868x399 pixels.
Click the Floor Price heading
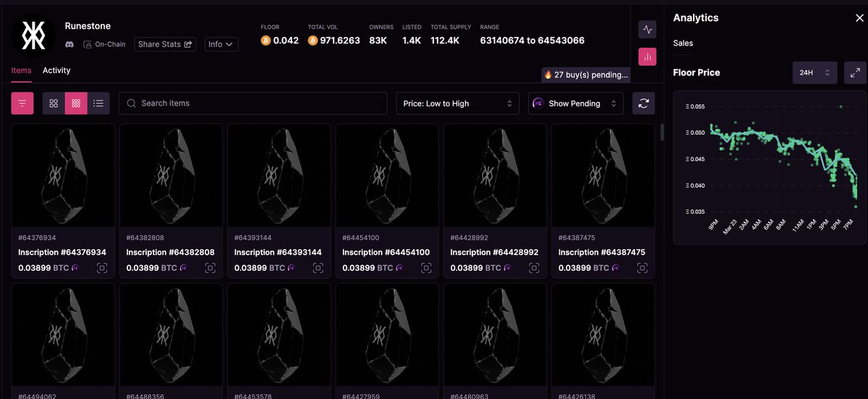pos(697,72)
